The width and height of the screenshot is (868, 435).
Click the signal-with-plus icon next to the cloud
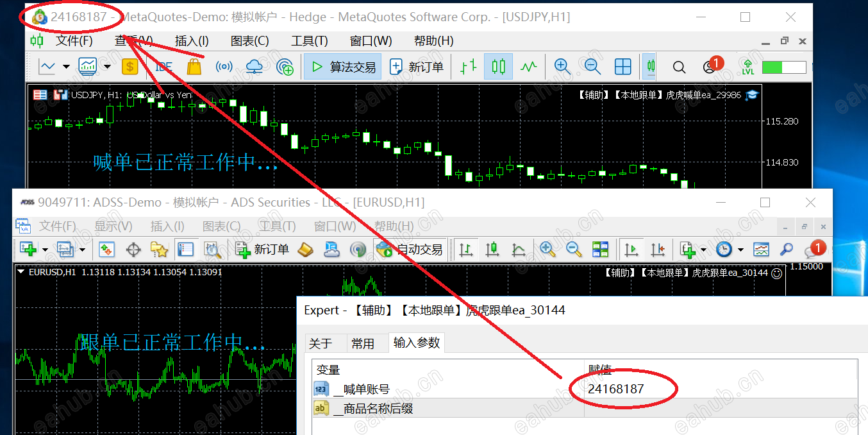[285, 66]
